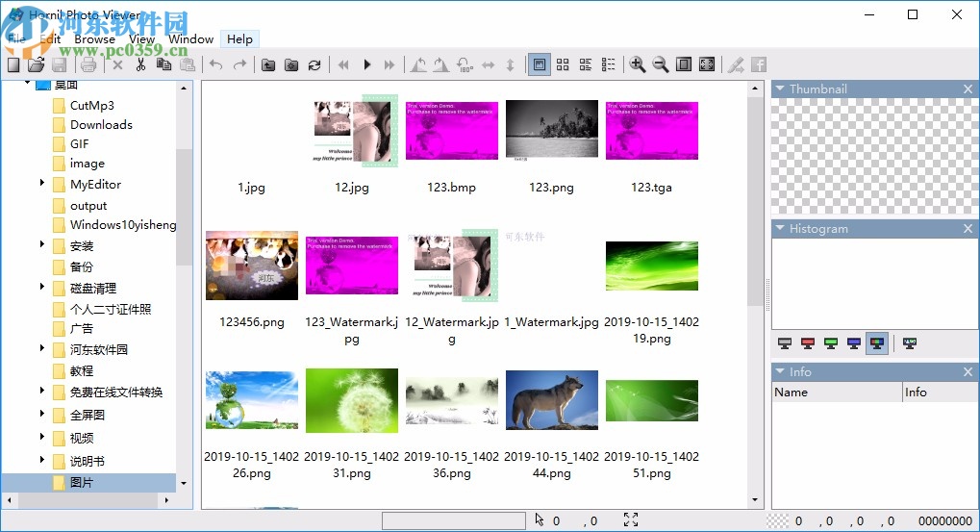This screenshot has width=980, height=532.
Task: Close the Thumbnail panel
Action: pos(968,89)
